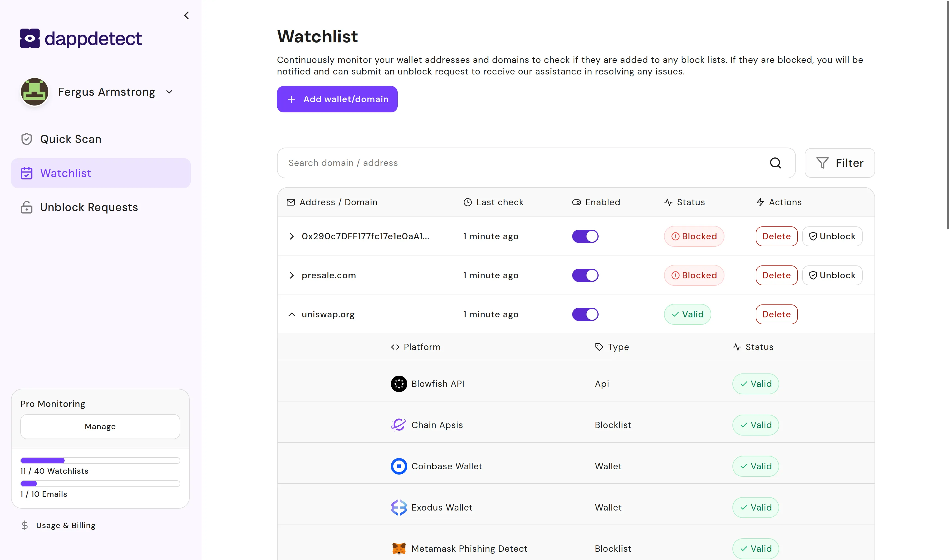Image resolution: width=949 pixels, height=560 pixels.
Task: Select the Quick Scan shield icon
Action: [26, 139]
